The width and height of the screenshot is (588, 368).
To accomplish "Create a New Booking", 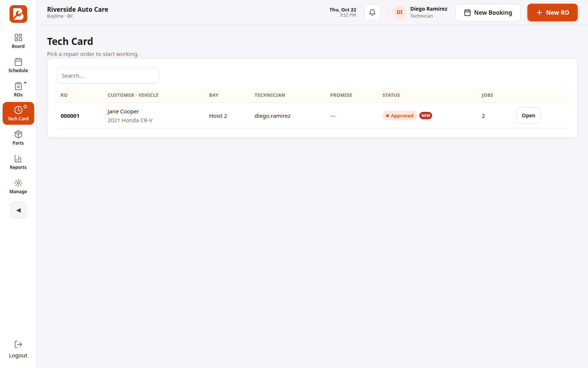I will click(x=488, y=13).
